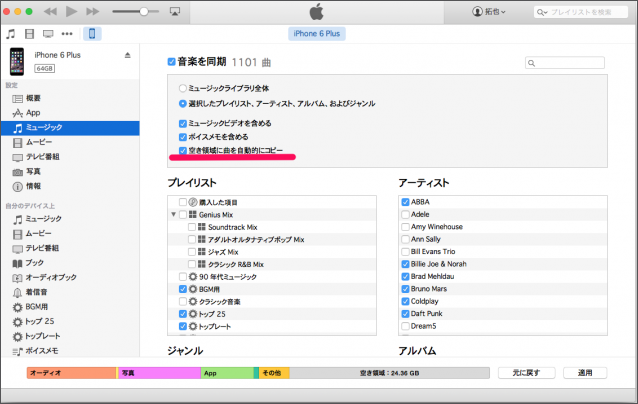Screen dimensions: 638x404
Task: Check クラシック音楽 playlist checkbox
Action: [183, 301]
